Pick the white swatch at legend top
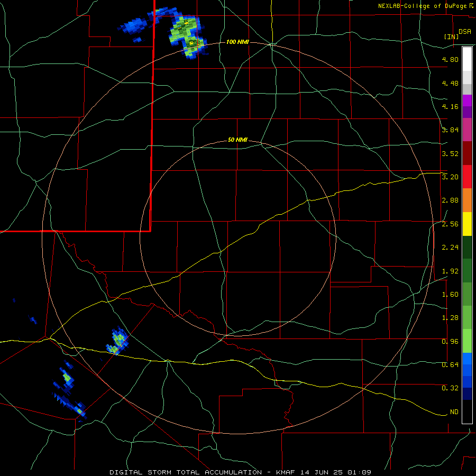 [467, 59]
